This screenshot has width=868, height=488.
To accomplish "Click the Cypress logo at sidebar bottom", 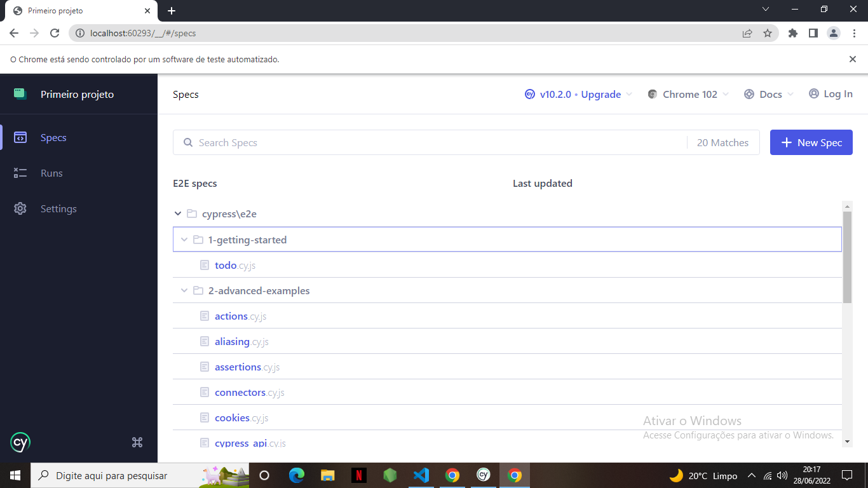I will [x=20, y=442].
